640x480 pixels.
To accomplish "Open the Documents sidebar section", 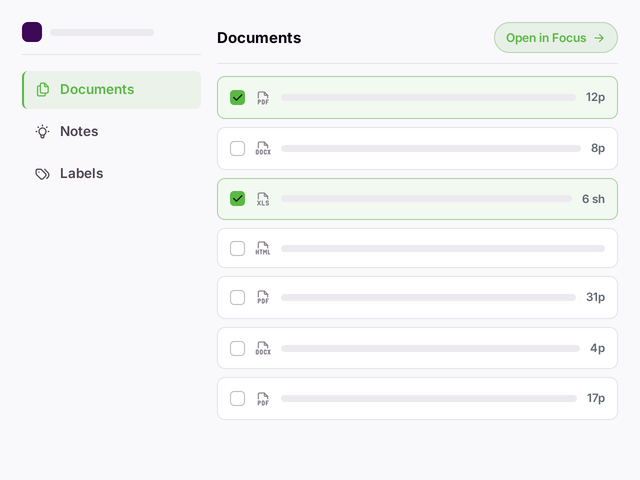I will pos(111,90).
